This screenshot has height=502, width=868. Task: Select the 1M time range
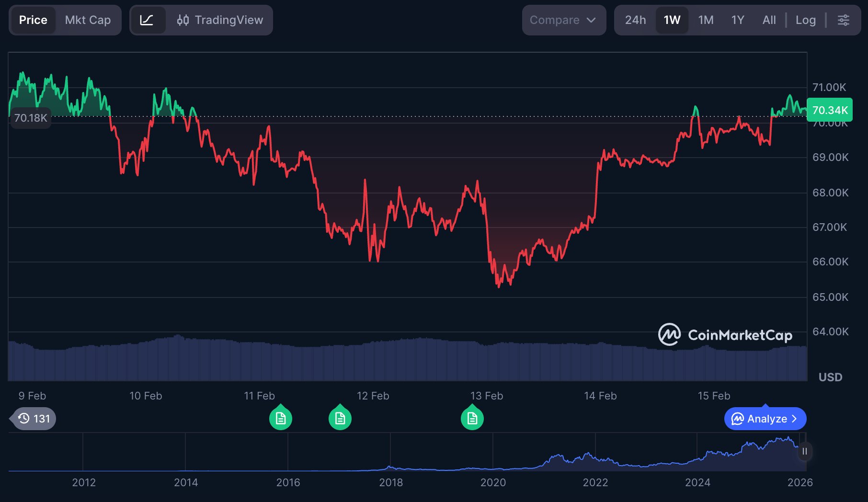point(706,20)
